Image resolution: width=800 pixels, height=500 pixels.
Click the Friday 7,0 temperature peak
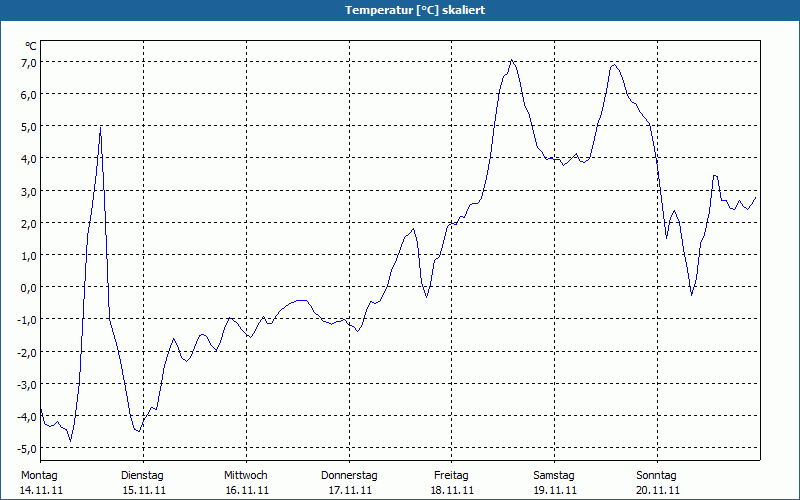(511, 60)
